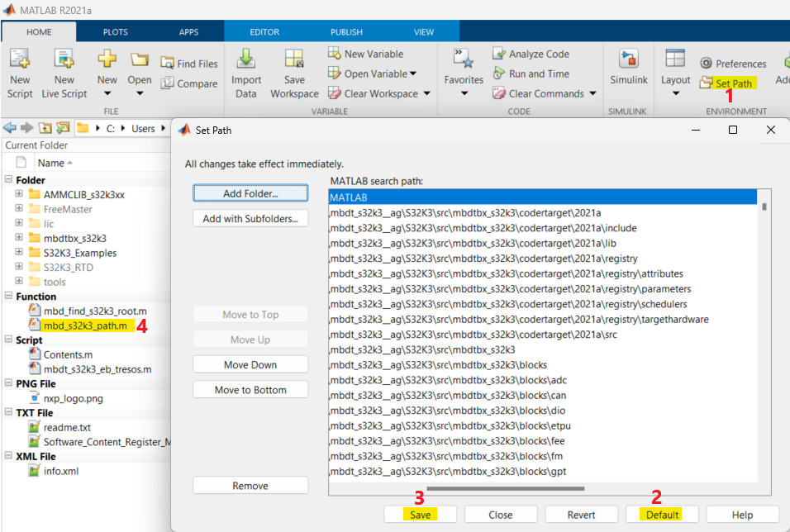The height and width of the screenshot is (532, 790).
Task: Revert the path changes
Action: 582,515
